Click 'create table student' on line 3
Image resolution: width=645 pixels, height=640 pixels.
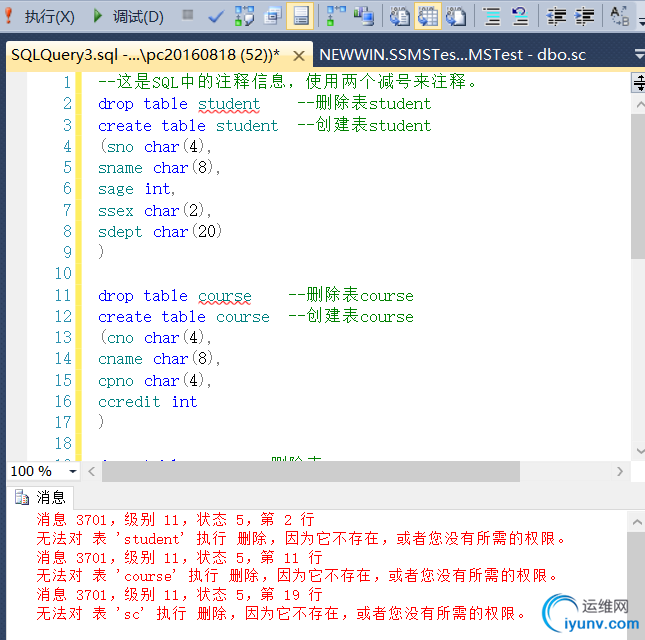[x=188, y=125]
